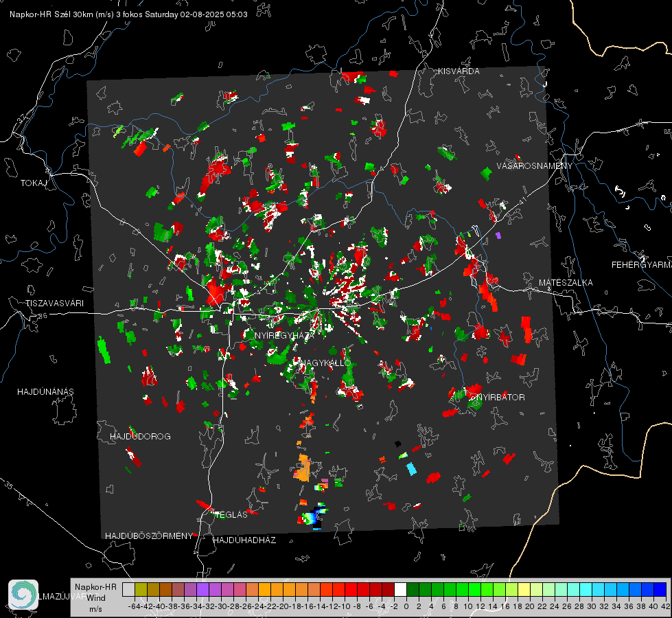672x618 pixels.
Task: Click the HAJDÚDOROG town label
Action: tap(140, 436)
